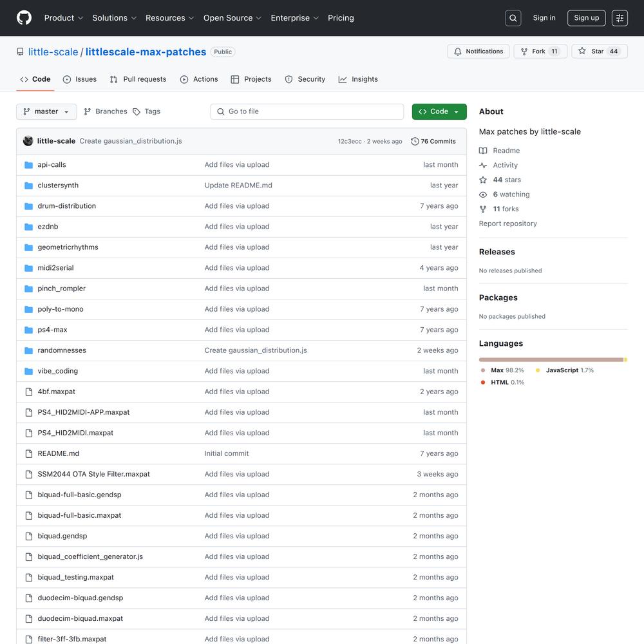The image size is (644, 644).
Task: Open biquad_coefficient_generator.js file
Action: click(90, 556)
